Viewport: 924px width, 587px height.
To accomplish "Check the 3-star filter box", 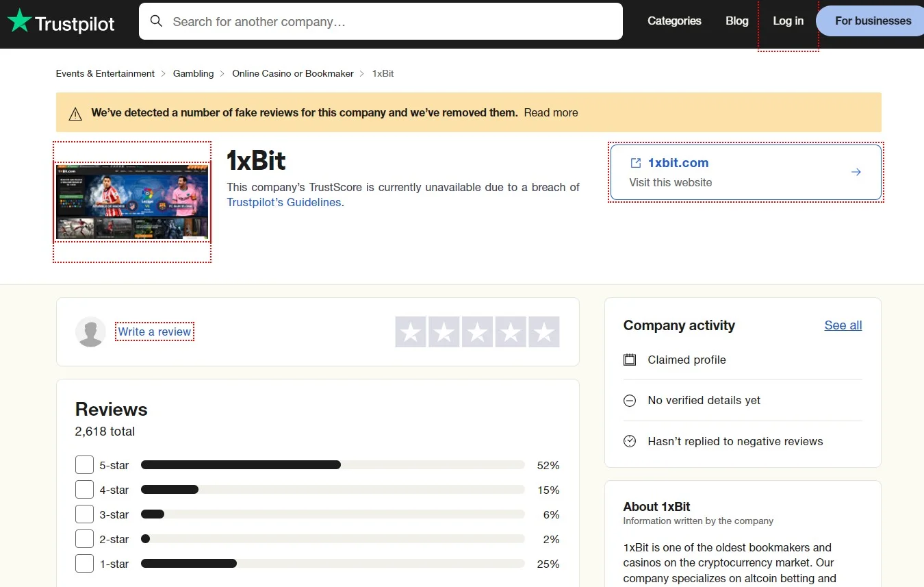I will click(x=84, y=514).
